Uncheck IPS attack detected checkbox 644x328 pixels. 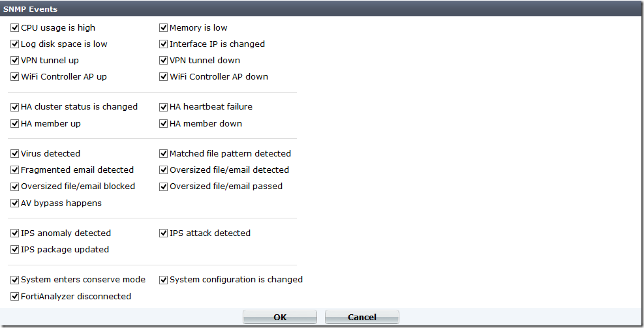(x=164, y=233)
